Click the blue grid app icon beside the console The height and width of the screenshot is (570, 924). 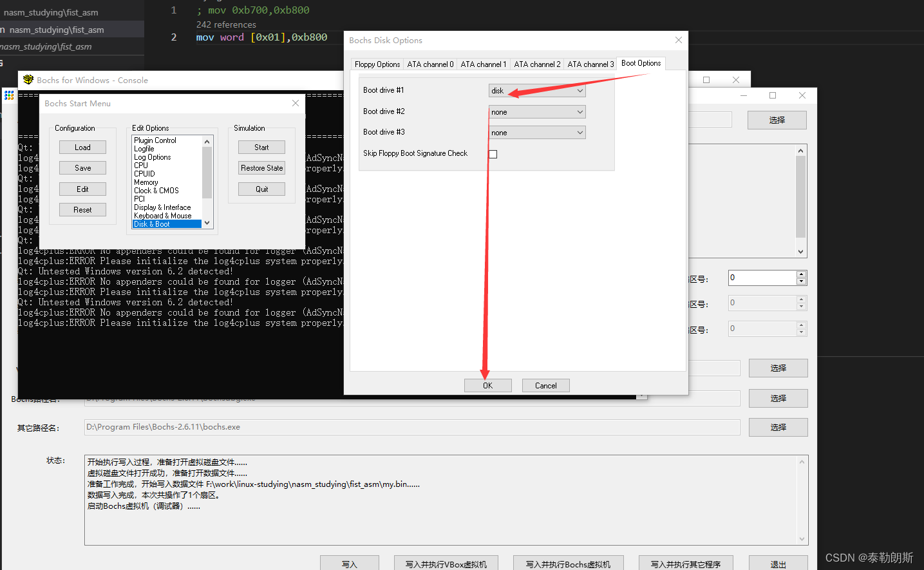tap(9, 95)
